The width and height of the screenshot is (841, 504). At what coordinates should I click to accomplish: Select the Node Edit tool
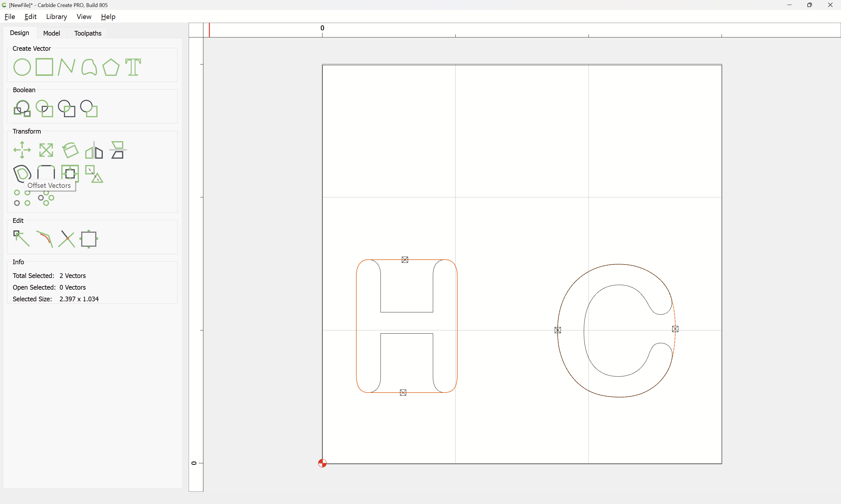pyautogui.click(x=21, y=238)
